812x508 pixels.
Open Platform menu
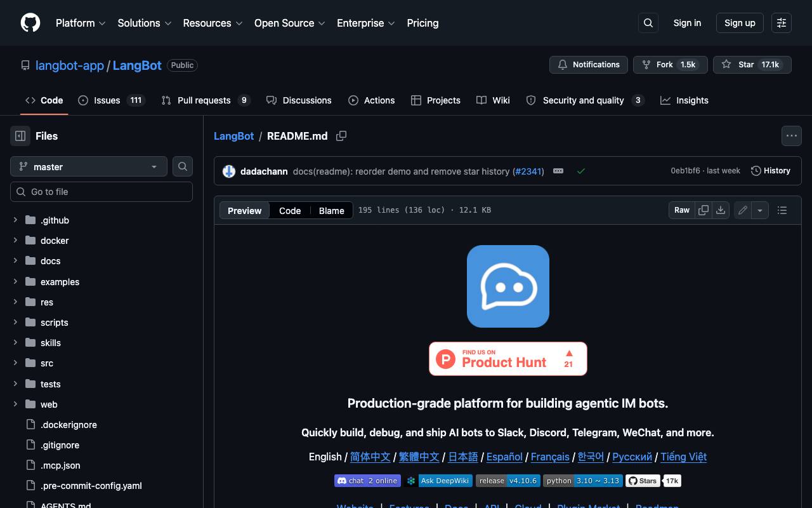pyautogui.click(x=81, y=23)
